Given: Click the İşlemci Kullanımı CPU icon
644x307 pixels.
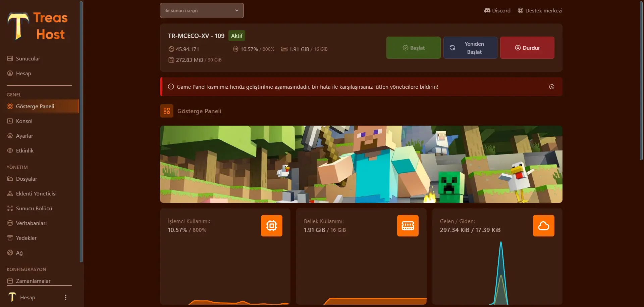Looking at the screenshot, I should click(272, 226).
